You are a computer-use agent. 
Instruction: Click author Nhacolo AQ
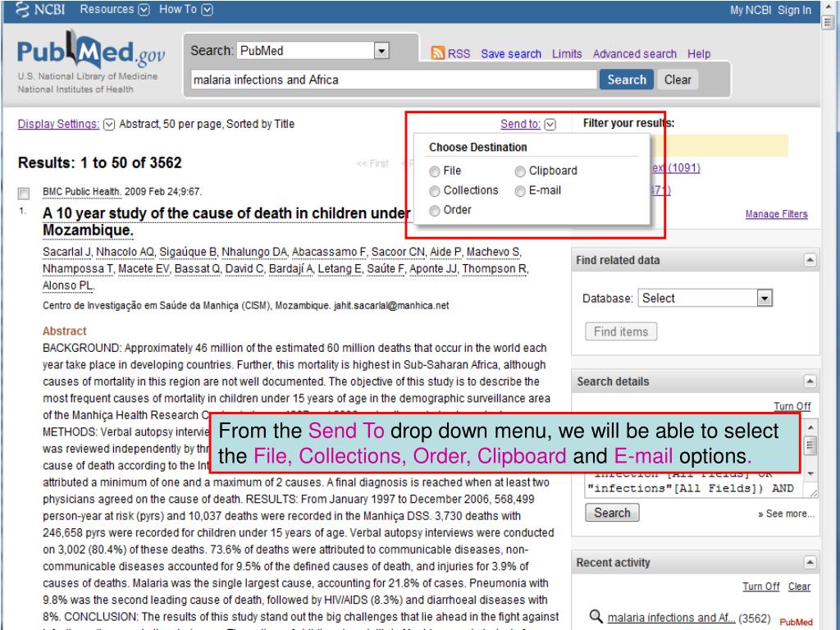126,252
